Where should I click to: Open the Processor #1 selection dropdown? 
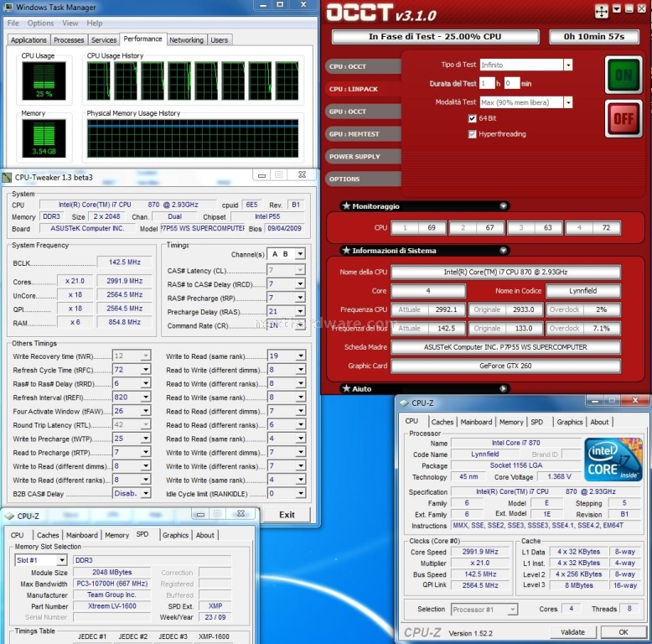point(513,610)
